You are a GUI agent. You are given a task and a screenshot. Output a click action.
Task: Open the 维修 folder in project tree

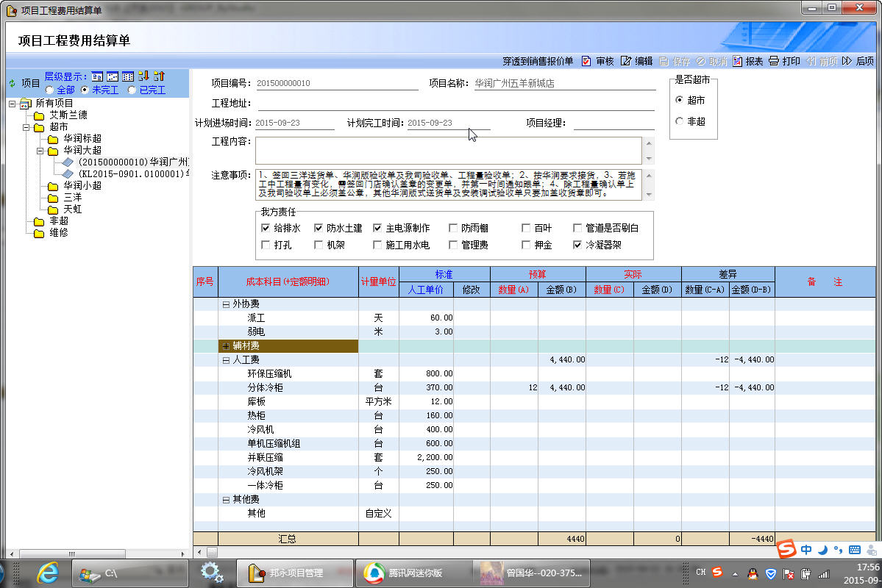pyautogui.click(x=59, y=232)
